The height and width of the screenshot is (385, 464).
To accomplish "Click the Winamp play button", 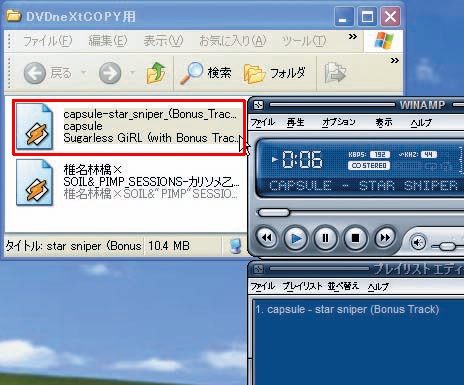I will coord(296,238).
